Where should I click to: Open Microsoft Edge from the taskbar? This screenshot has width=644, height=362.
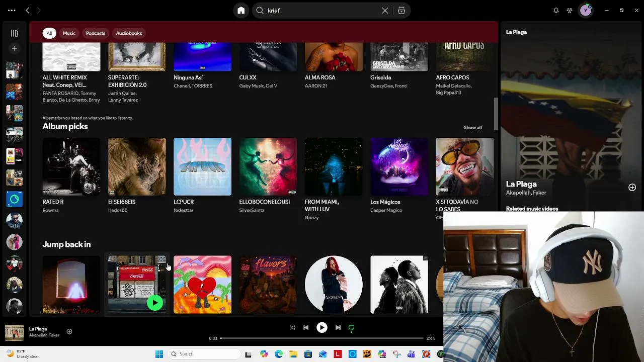[x=279, y=354]
